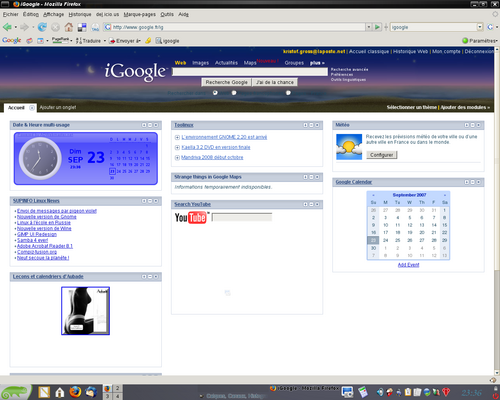
Task: Remove the Toolinux widget with its x
Action: [x=317, y=125]
